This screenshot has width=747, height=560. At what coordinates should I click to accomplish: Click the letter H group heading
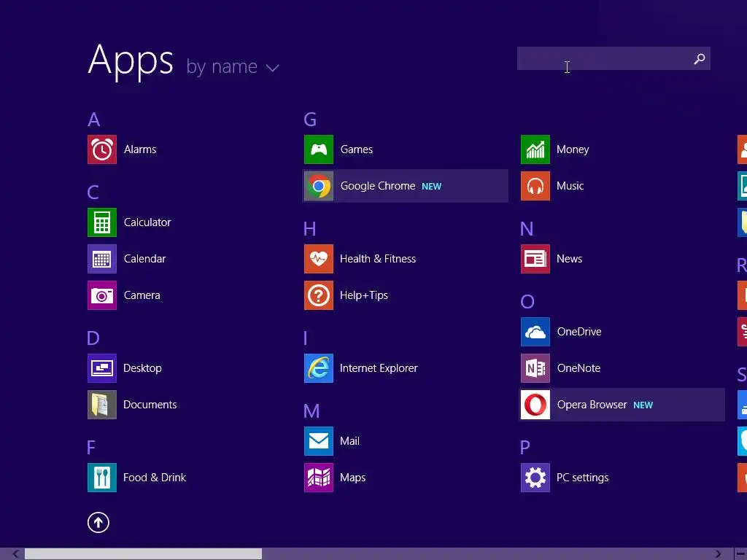[x=309, y=229]
